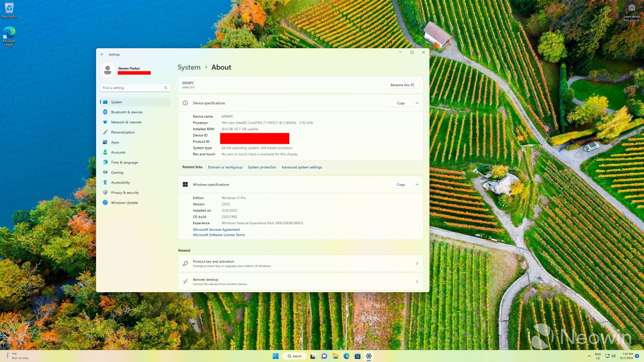Image resolution: width=644 pixels, height=362 pixels.
Task: Select the OS build value 22621.900
Action: (229, 217)
